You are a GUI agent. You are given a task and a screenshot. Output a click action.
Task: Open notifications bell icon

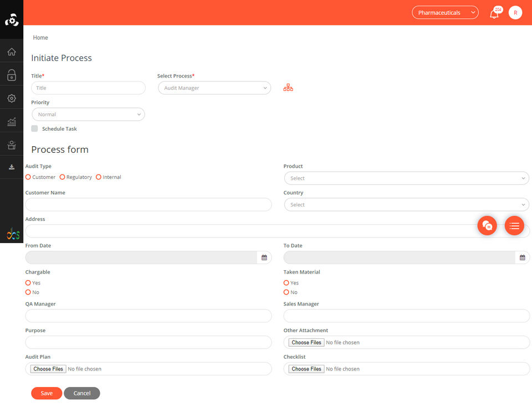point(494,13)
